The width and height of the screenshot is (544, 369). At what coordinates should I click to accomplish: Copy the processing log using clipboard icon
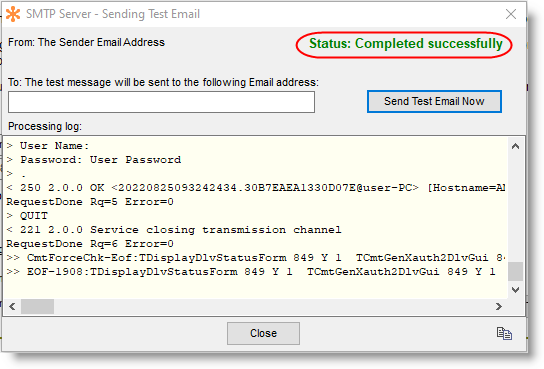point(504,333)
